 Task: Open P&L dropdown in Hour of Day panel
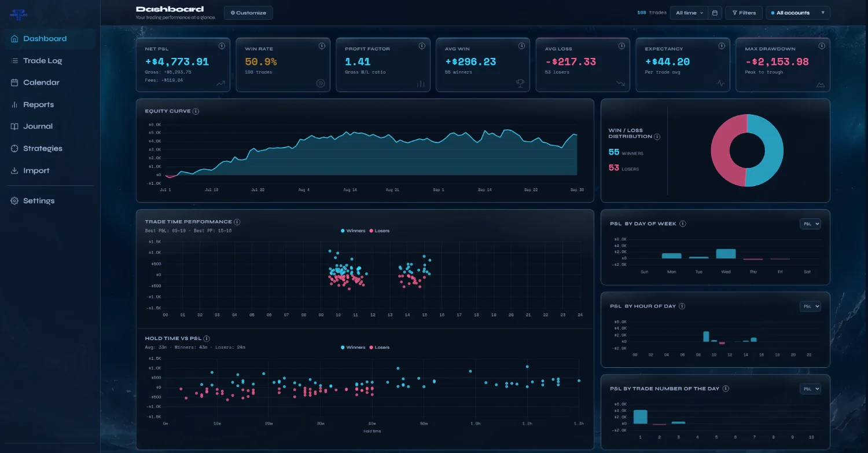coord(810,306)
